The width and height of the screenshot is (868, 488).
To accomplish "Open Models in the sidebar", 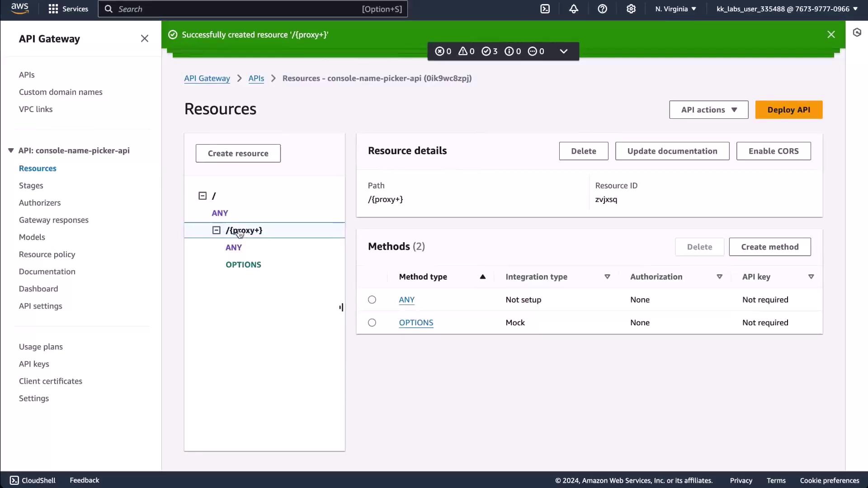I will pyautogui.click(x=32, y=237).
